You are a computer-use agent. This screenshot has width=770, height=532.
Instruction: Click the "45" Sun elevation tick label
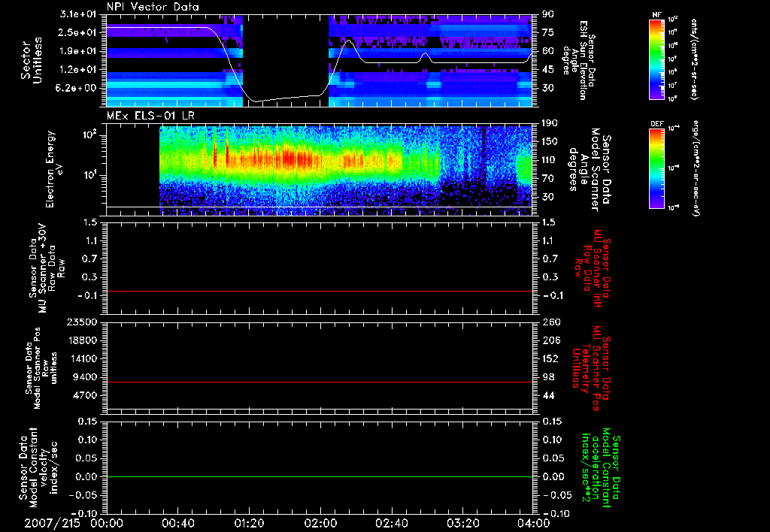coord(548,70)
